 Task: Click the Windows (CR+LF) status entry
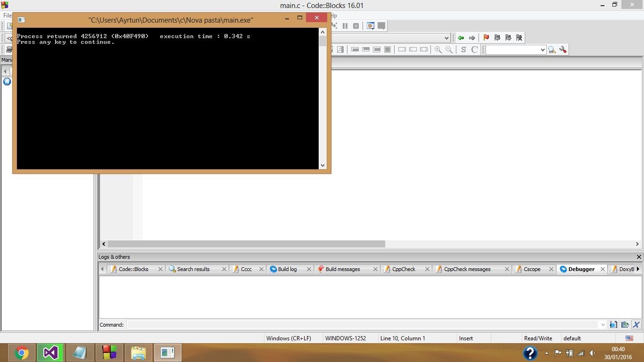[x=289, y=338]
